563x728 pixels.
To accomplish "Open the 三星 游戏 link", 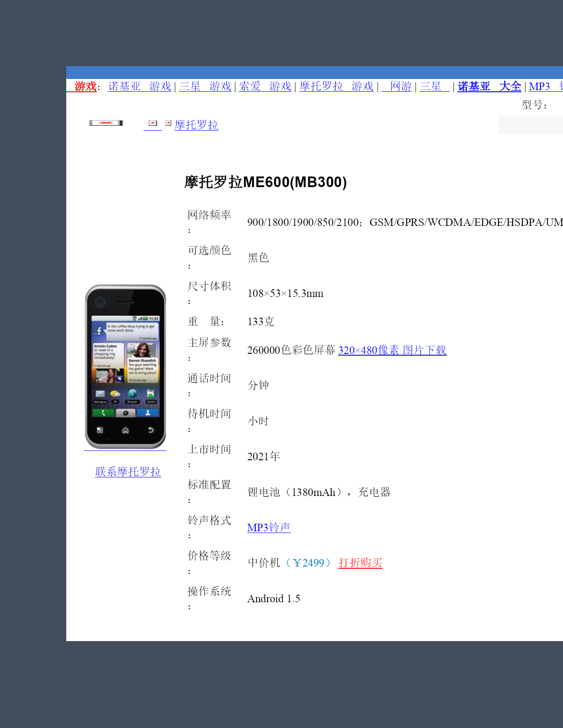I will (x=205, y=86).
